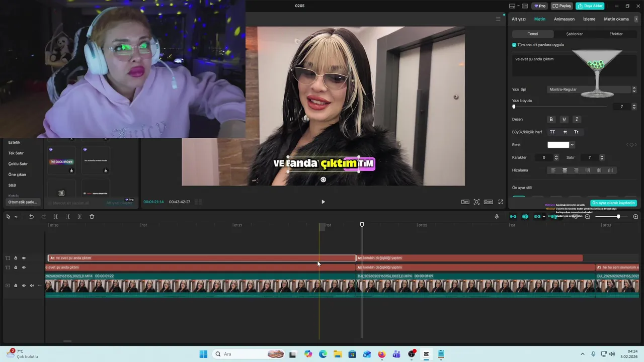The width and height of the screenshot is (644, 362).
Task: Open the cursor tool mode dropdown arrow
Action: [16, 217]
